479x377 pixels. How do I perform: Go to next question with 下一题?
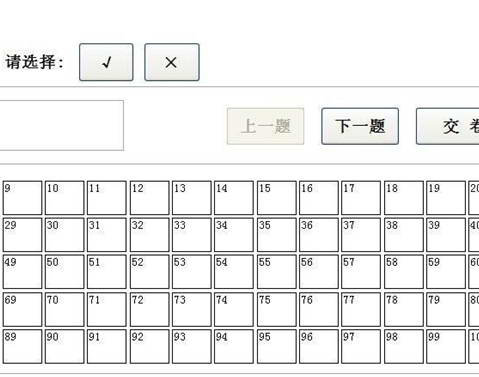[x=360, y=126]
